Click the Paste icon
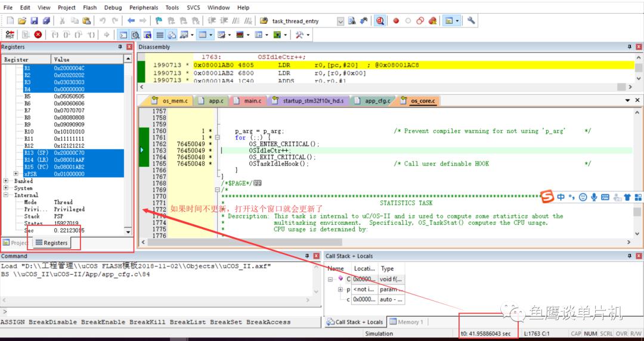Viewport: 644px width, 341px height. 86,20
